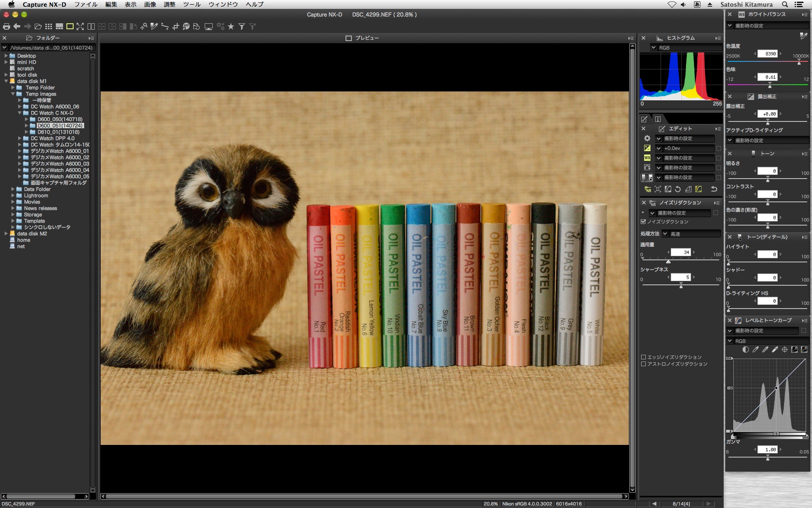Enable アストロノイズリダクション checkbox
812x508 pixels.
[x=643, y=364]
